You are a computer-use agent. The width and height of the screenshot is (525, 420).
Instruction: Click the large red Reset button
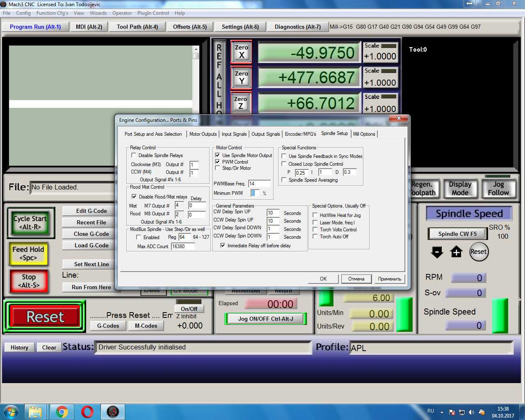(45, 317)
